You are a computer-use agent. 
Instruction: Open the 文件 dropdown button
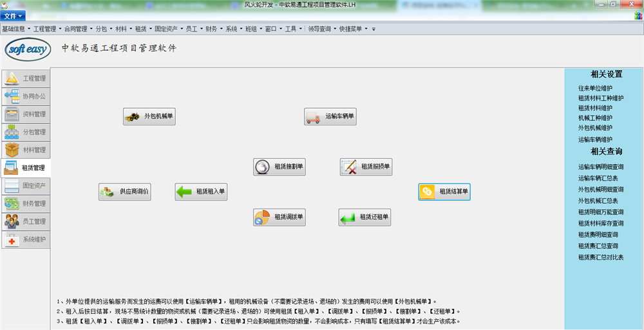(13, 16)
